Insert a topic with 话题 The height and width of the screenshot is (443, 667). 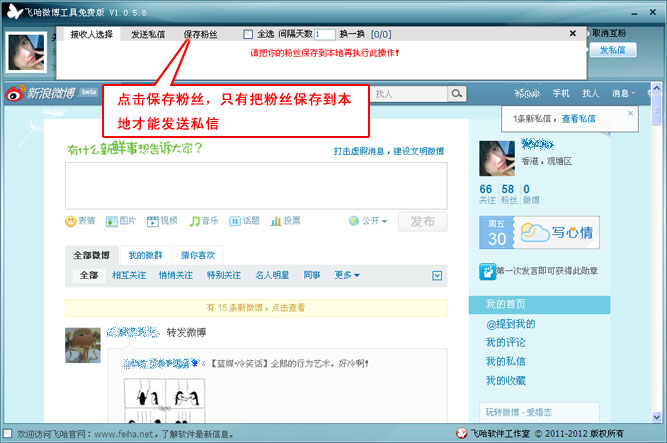click(x=244, y=221)
